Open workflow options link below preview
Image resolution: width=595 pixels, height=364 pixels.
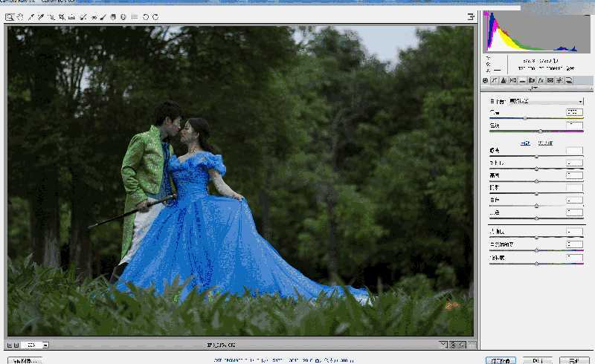pyautogui.click(x=284, y=360)
